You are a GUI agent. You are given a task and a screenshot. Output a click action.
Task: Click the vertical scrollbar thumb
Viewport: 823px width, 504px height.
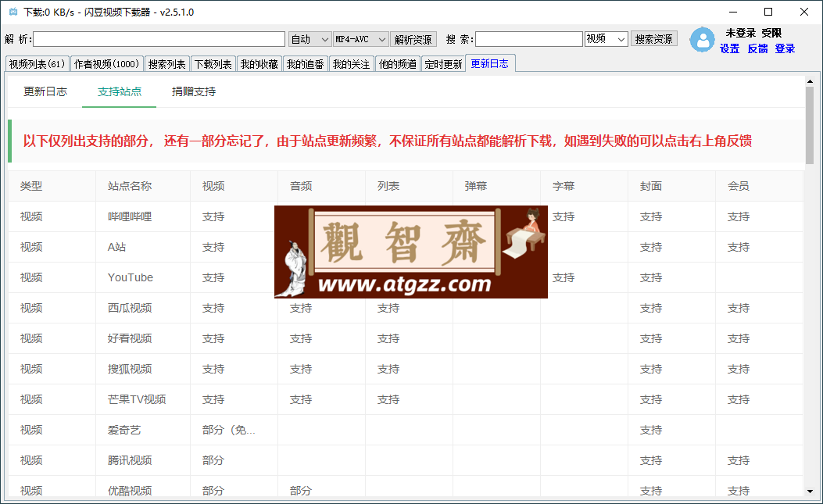(x=810, y=126)
